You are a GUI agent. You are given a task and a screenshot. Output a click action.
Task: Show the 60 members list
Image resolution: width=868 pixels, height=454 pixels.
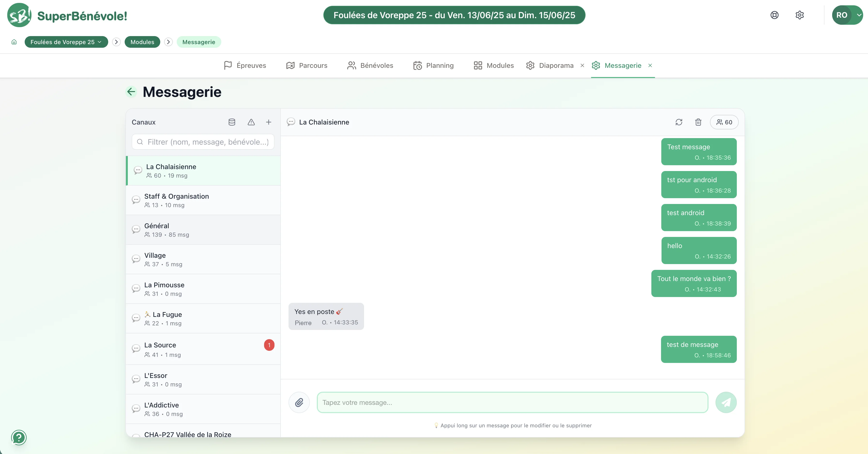pyautogui.click(x=724, y=122)
